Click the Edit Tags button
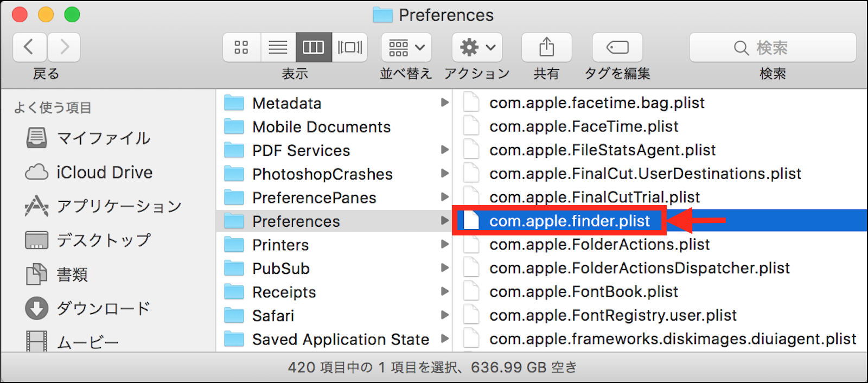Screen dimensions: 868x383 pyautogui.click(x=617, y=48)
